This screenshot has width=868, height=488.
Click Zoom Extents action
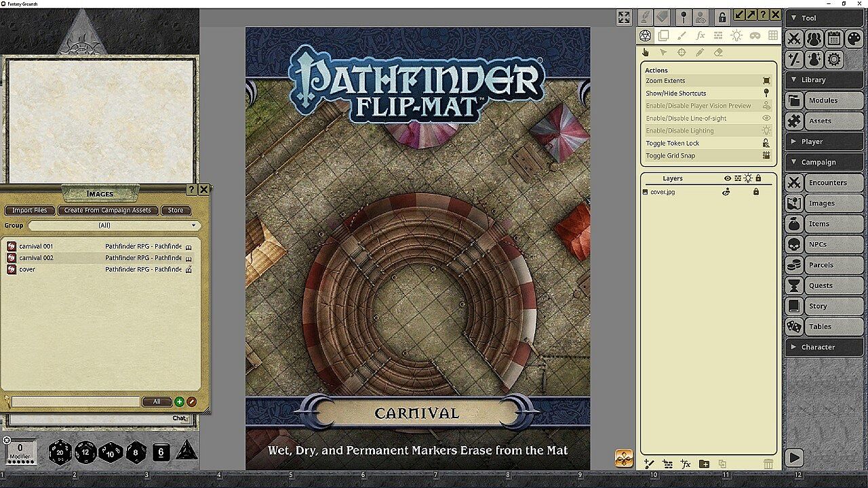pos(708,81)
